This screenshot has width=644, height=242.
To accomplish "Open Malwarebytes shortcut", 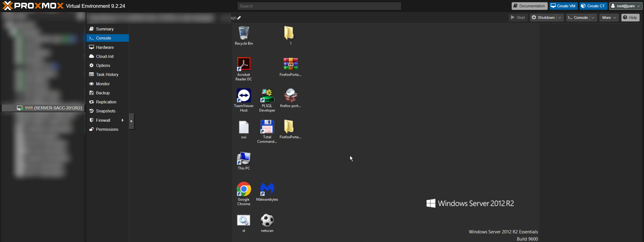I will tap(267, 192).
